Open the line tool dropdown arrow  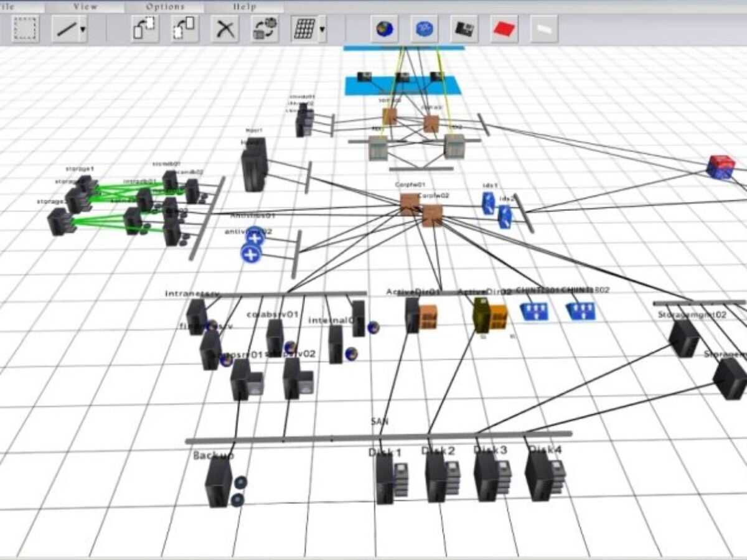click(x=83, y=30)
